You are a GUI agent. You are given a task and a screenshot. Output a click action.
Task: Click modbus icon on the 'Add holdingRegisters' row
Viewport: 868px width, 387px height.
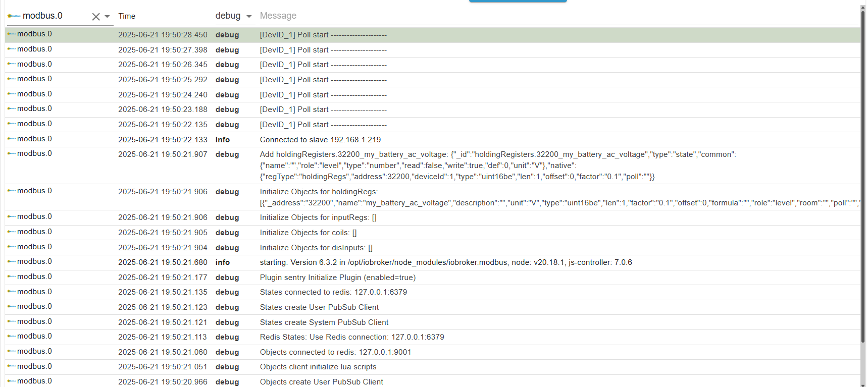pyautogui.click(x=11, y=154)
